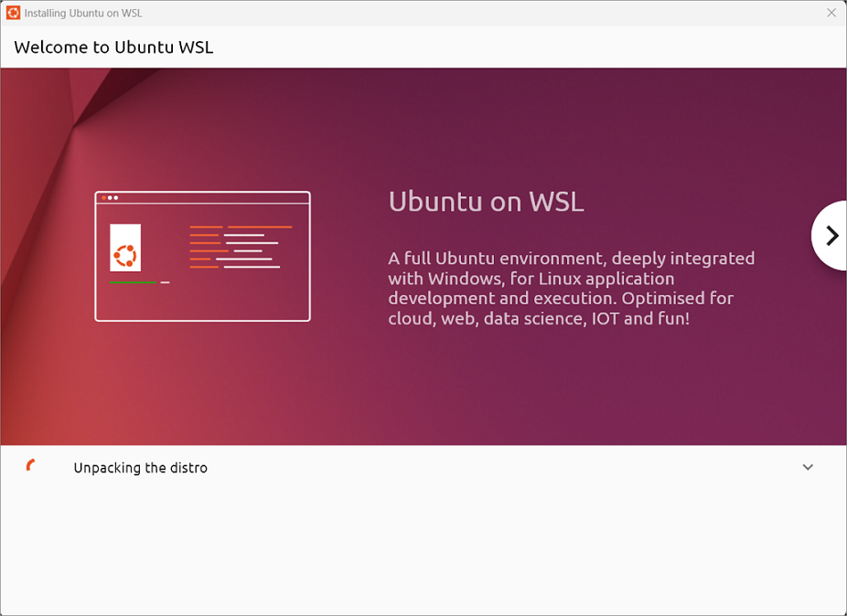The height and width of the screenshot is (616, 847).
Task: Close the Installing Ubuntu on WSL window
Action: 831,13
